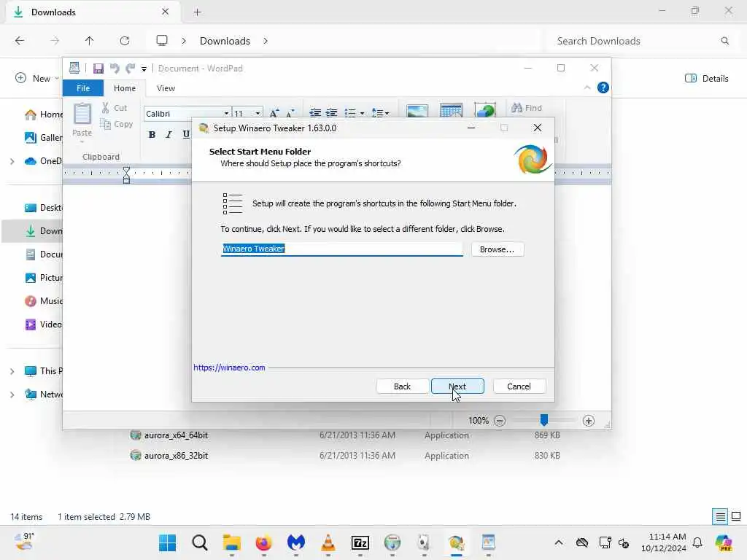
Task: Expand This PC in navigation pane
Action: 12,371
